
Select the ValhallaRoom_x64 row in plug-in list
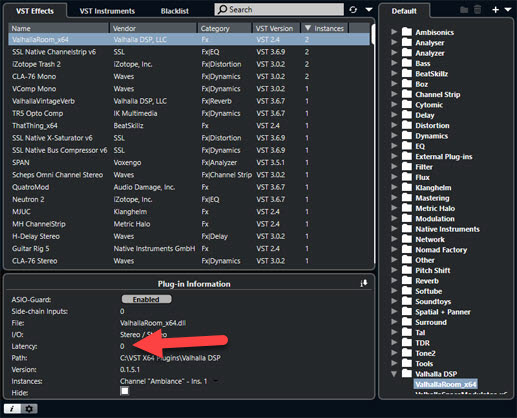tap(189, 39)
